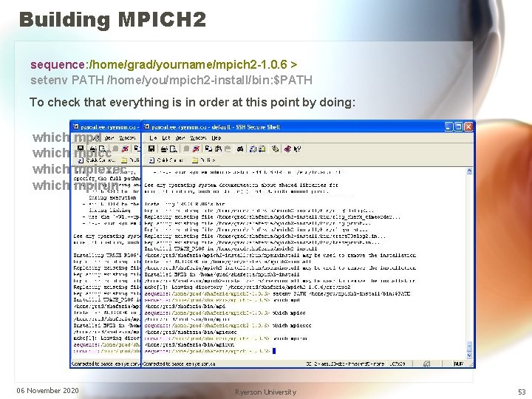This screenshot has width=532, height=399.
Task: Open the Help menu in front SSH window
Action: (216, 137)
